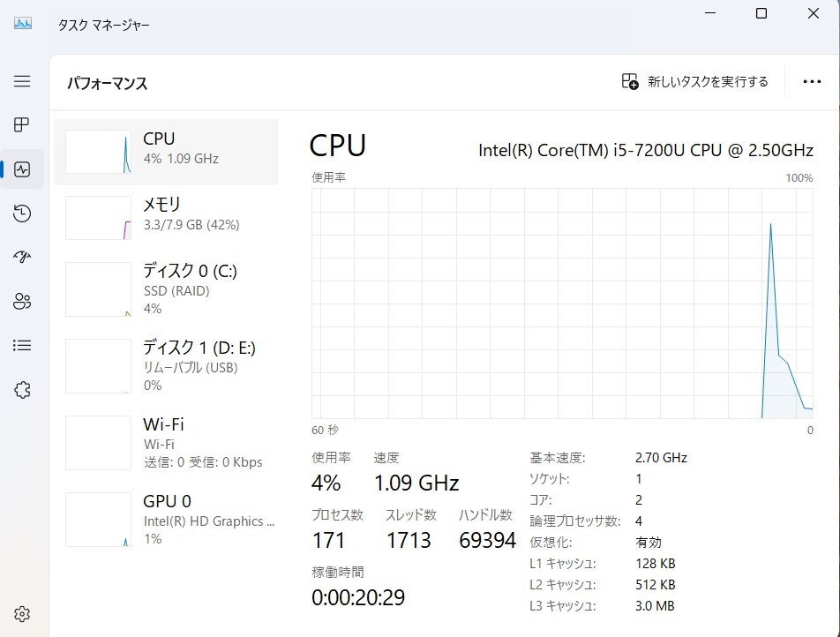Click the handle count 69394
The image size is (840, 637).
point(487,540)
